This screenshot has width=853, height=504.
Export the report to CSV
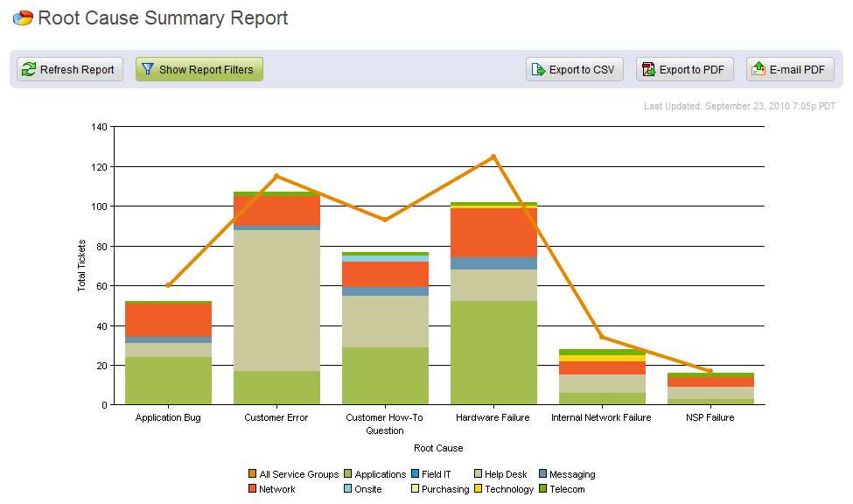[575, 69]
